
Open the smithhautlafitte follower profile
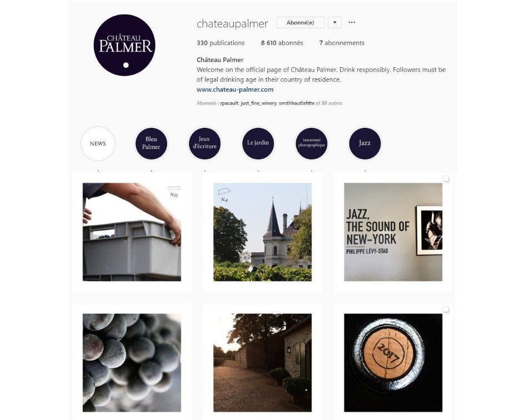[297, 103]
